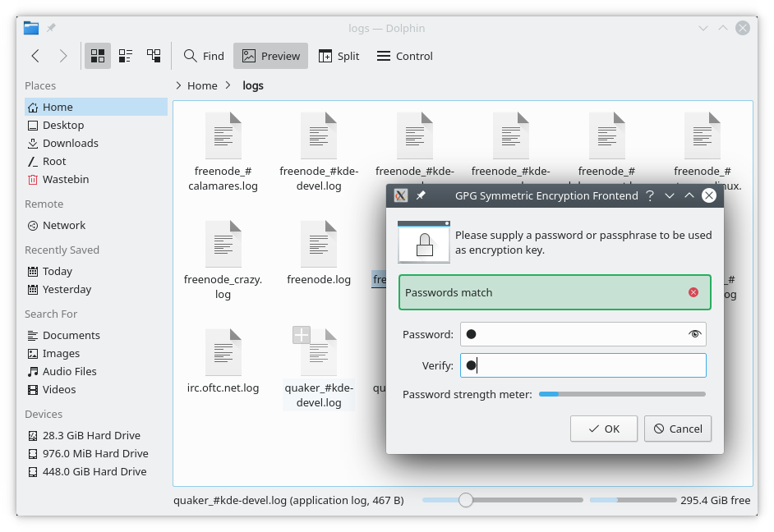The image size is (774, 532).
Task: Dismiss the 'Passwords match' message
Action: 693,292
